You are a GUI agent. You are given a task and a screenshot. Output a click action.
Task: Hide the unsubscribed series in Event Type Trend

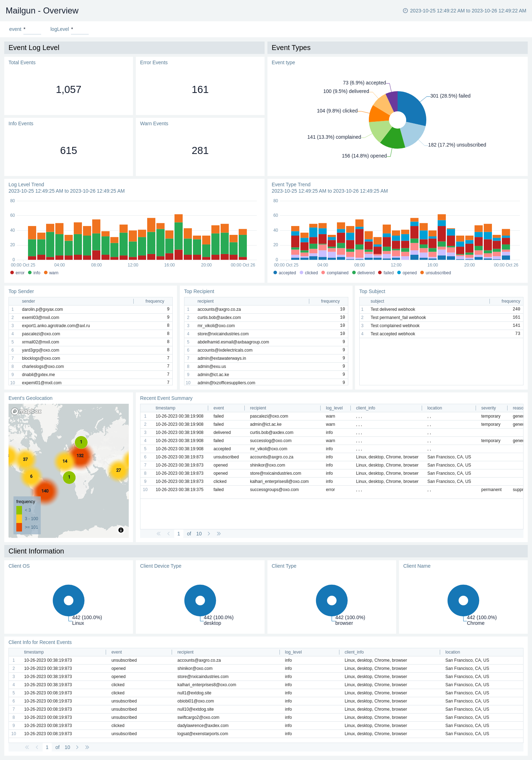(x=436, y=273)
